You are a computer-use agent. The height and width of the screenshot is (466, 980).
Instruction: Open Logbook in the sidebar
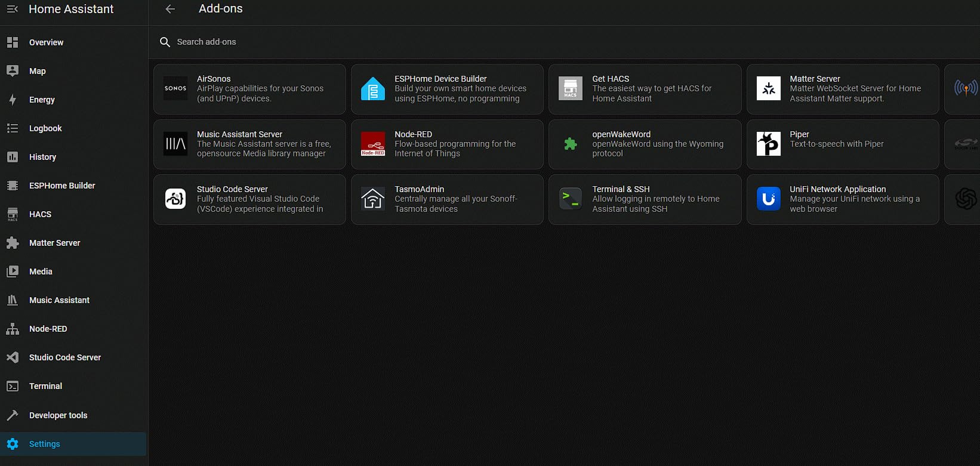[45, 128]
